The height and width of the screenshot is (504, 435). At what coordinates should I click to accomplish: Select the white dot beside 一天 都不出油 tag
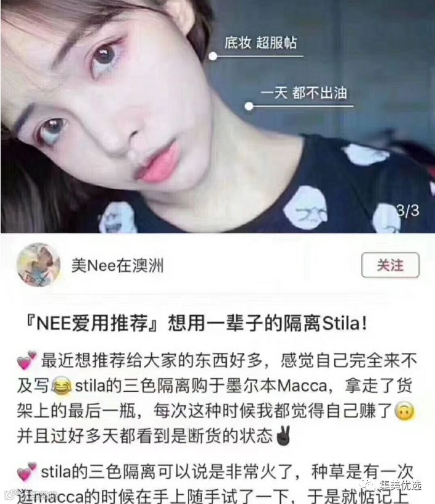click(x=249, y=106)
